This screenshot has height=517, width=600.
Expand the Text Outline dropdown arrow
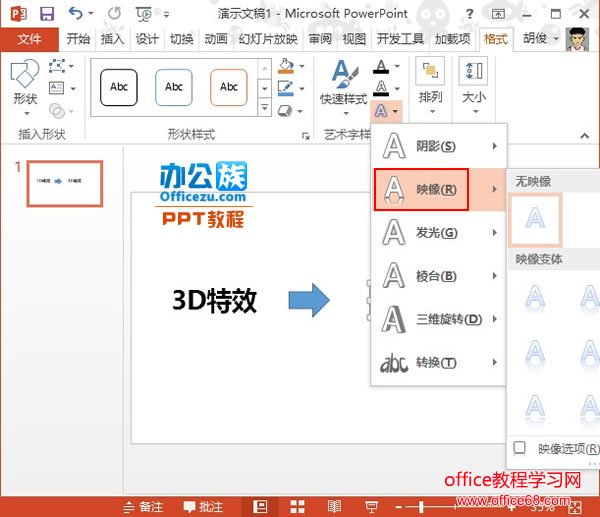397,89
